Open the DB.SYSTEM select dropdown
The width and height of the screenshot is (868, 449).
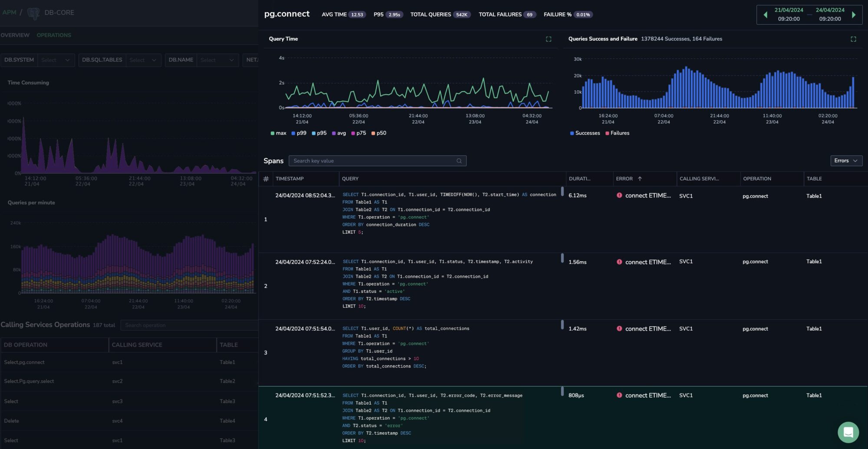coord(56,60)
